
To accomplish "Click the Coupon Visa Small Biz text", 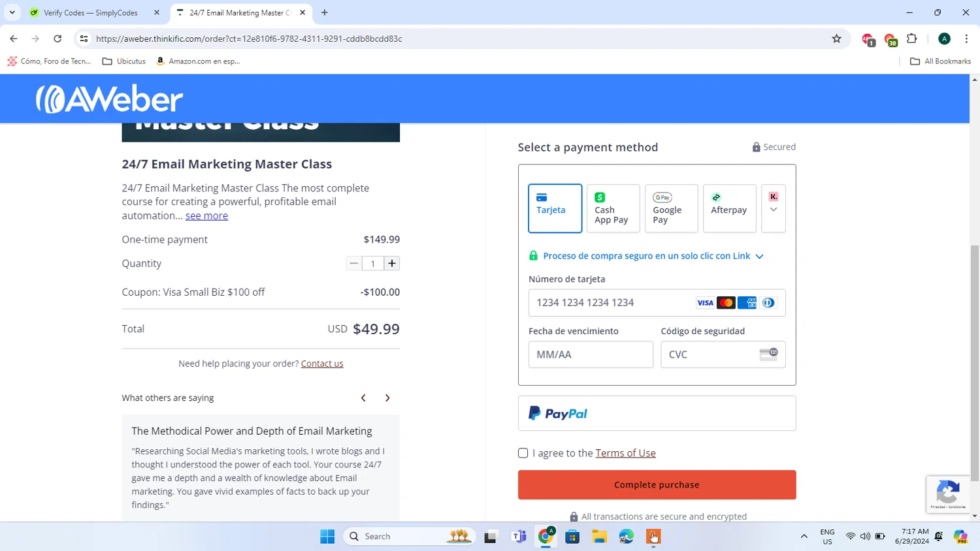I will [x=193, y=292].
